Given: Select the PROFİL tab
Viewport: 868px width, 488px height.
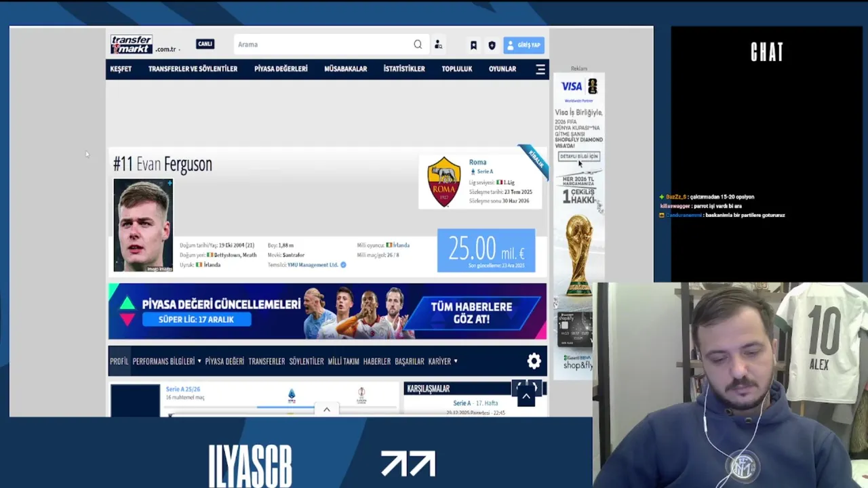Looking at the screenshot, I should tap(119, 361).
